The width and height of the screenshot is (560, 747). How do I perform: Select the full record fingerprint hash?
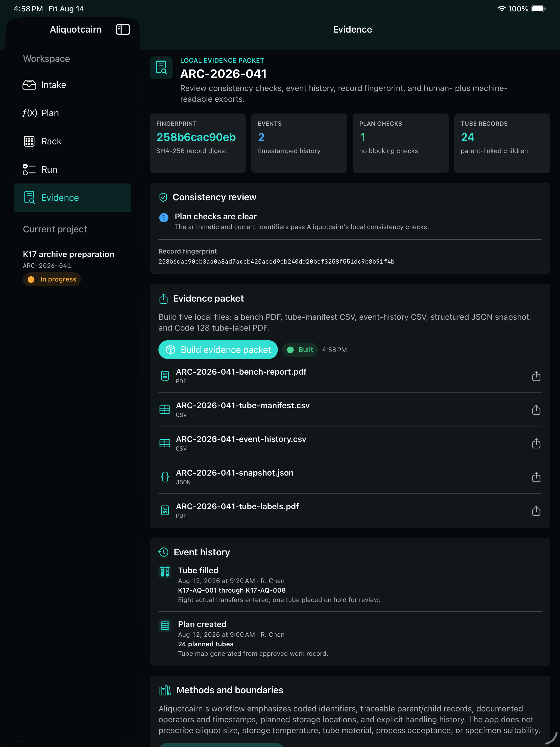(x=276, y=262)
